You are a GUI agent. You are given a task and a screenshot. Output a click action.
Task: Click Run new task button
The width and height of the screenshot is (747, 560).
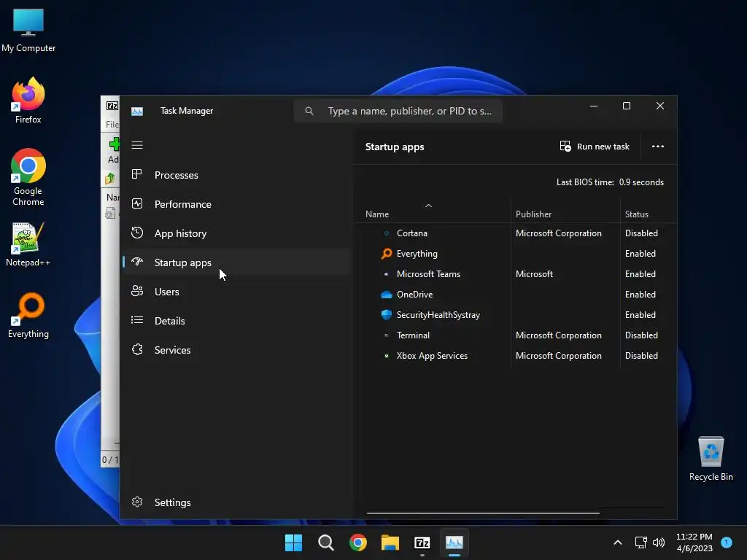pos(595,147)
